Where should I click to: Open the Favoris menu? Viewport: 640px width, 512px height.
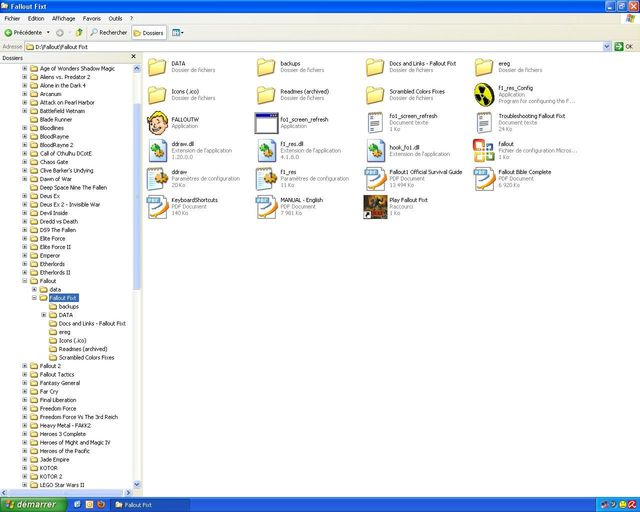click(x=92, y=18)
